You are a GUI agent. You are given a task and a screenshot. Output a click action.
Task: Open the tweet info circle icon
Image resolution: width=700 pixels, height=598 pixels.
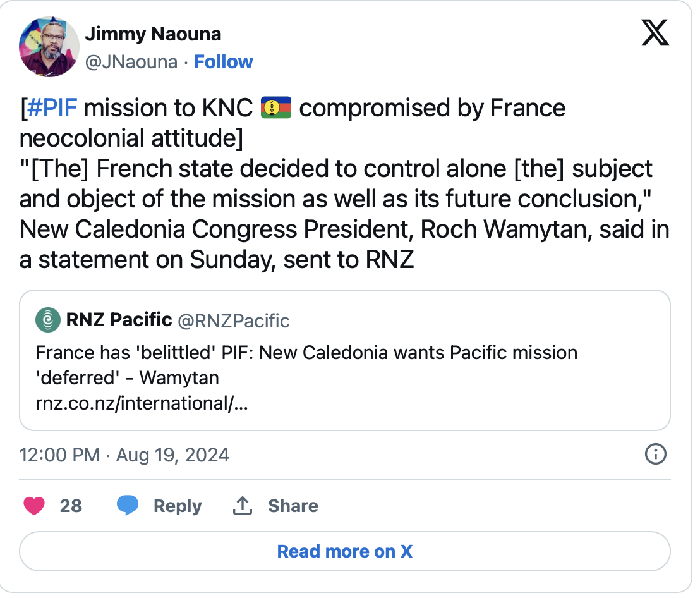click(655, 454)
